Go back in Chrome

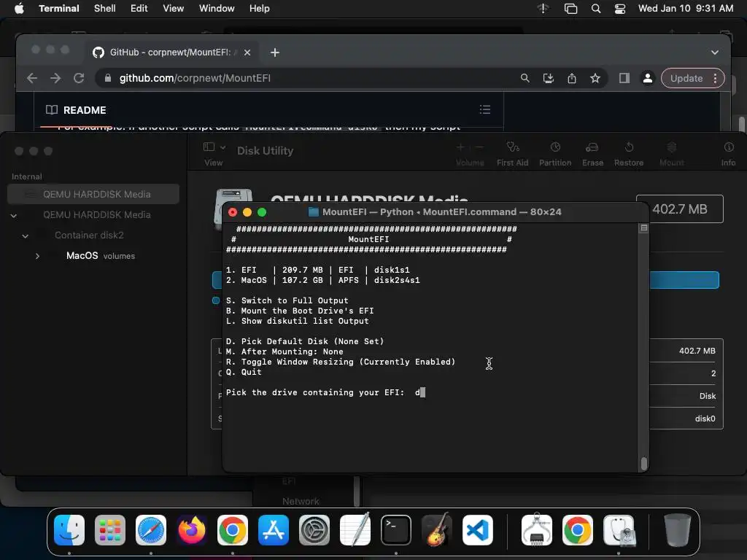pyautogui.click(x=32, y=78)
